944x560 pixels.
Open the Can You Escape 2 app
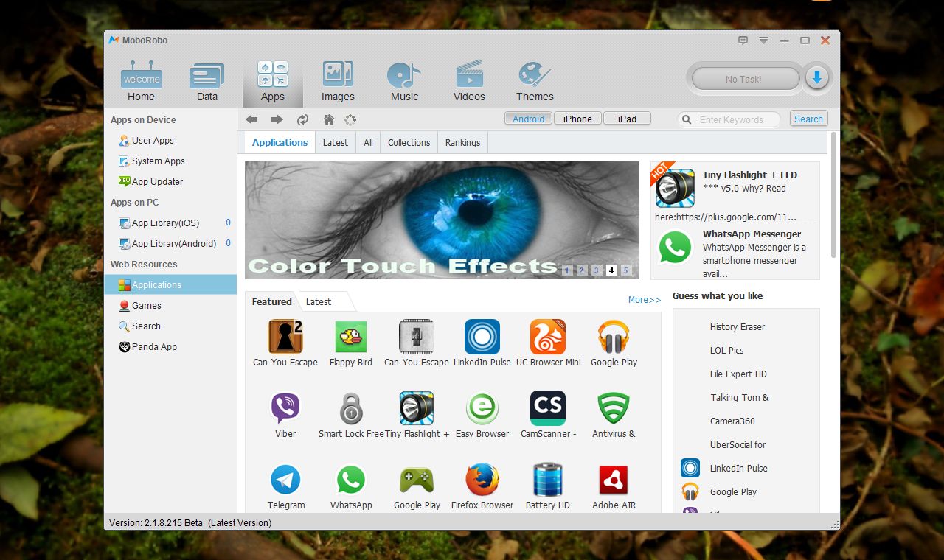[x=285, y=344]
